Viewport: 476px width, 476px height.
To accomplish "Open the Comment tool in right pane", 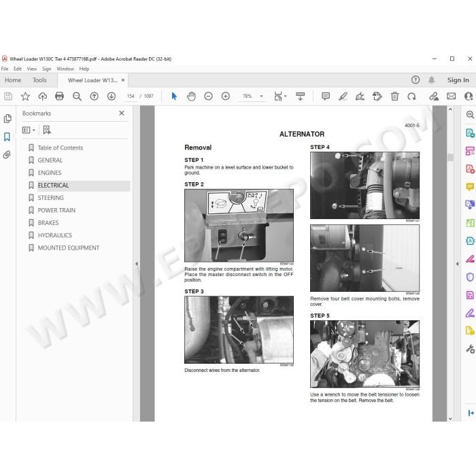I will coord(470,186).
